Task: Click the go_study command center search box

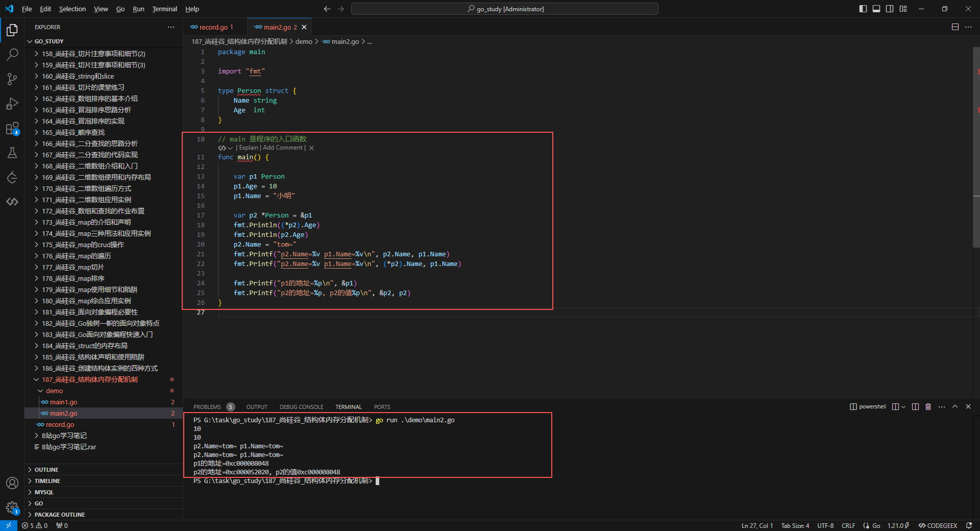Action: tap(505, 9)
